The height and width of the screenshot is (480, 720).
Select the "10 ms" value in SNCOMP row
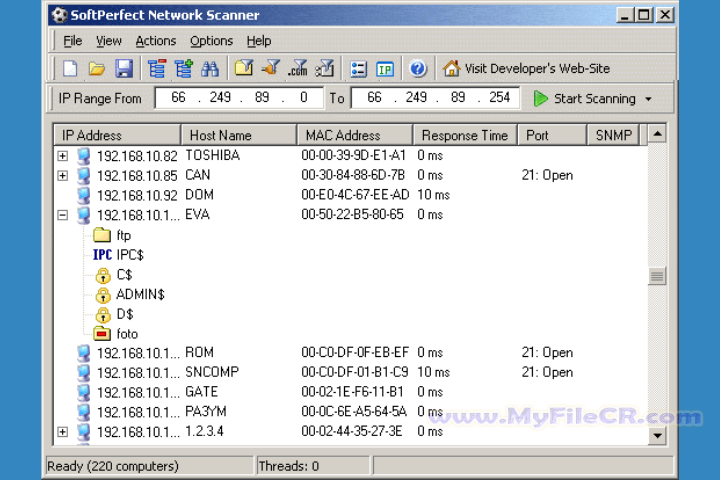433,372
